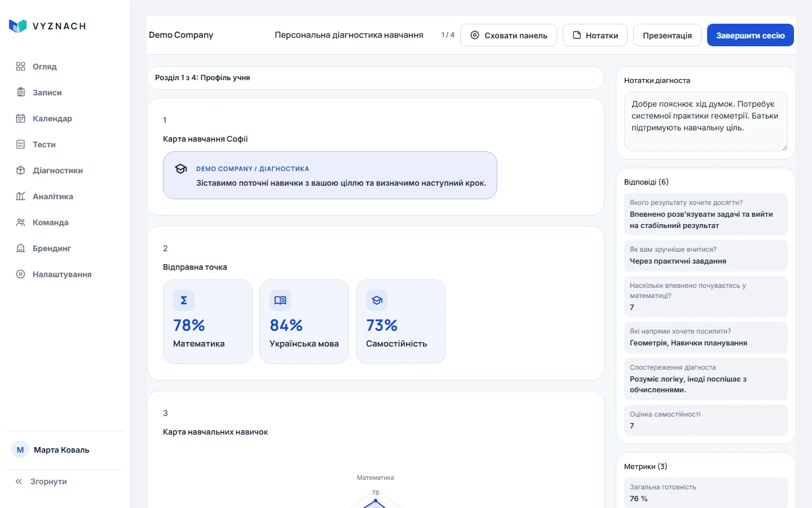
Task: Select the 78% Математика card
Action: coord(208,322)
